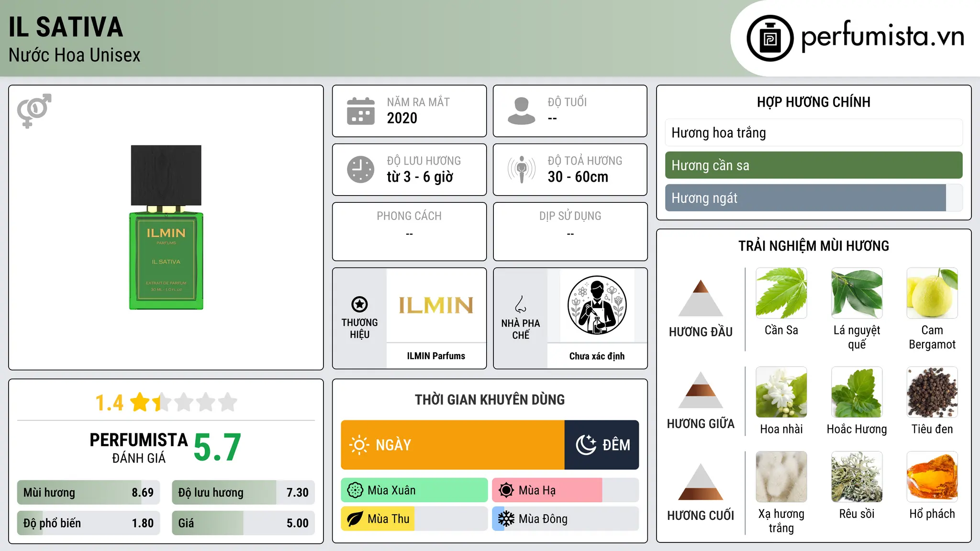Click the leaf icon for Mùa Thu
Viewport: 980px width, 551px height.
click(355, 519)
